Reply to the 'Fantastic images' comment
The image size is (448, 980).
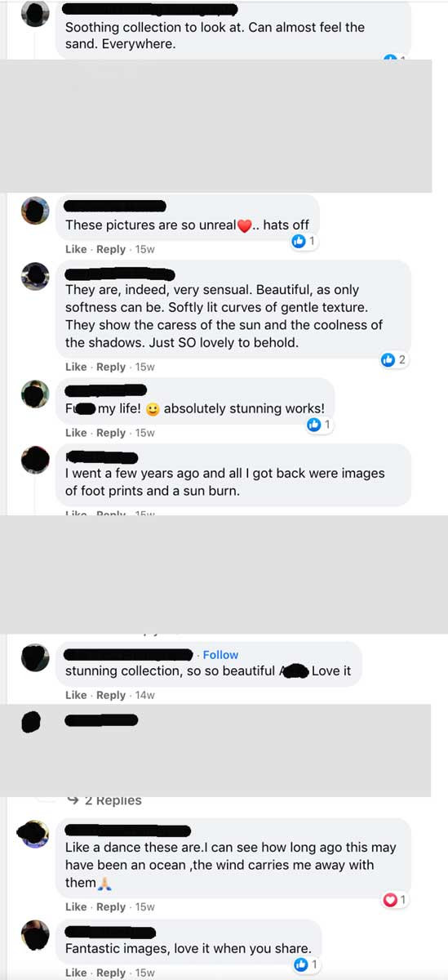point(111,973)
